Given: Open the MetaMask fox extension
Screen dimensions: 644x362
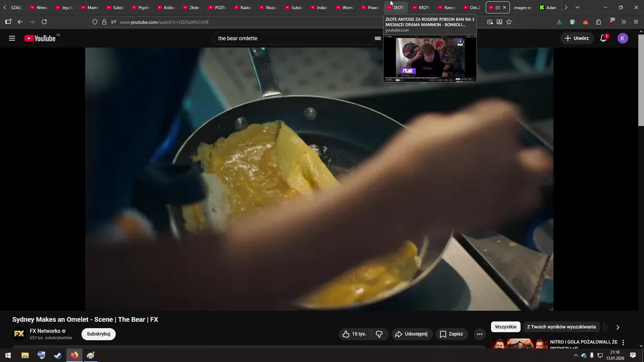Looking at the screenshot, I should point(585,22).
